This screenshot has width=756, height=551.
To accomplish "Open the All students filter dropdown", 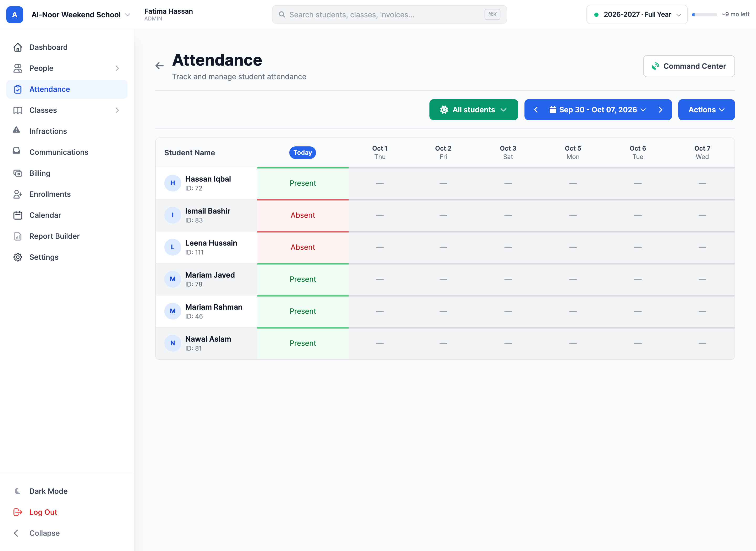I will point(473,110).
